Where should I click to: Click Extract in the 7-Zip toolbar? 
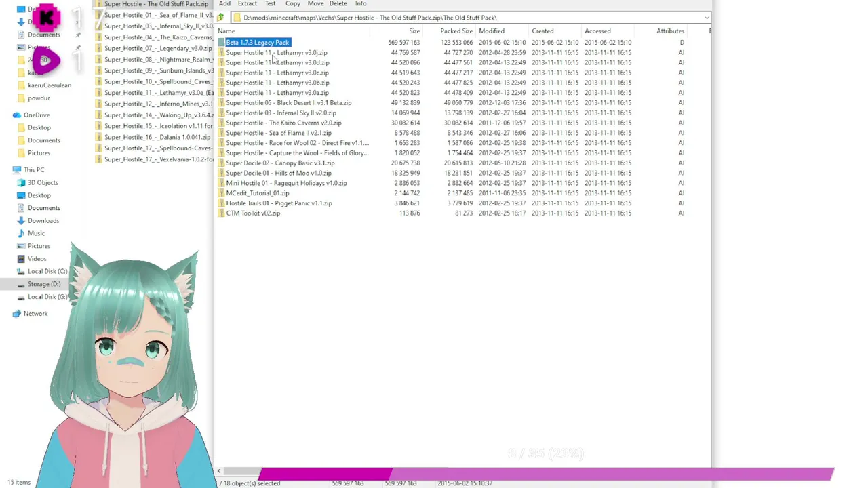(247, 4)
